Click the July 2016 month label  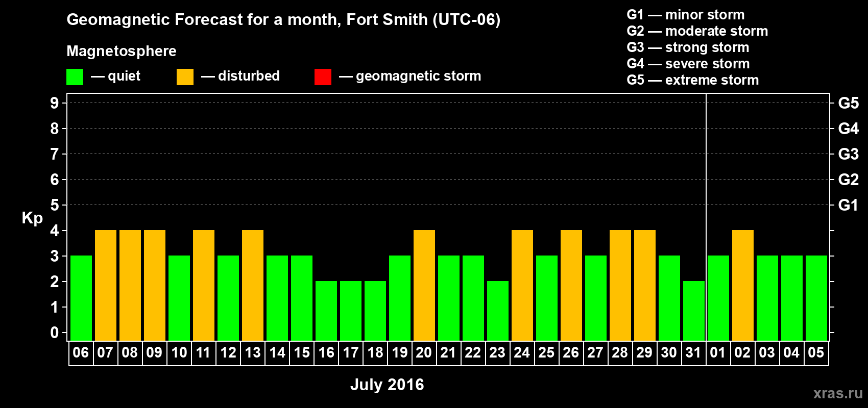(x=387, y=385)
